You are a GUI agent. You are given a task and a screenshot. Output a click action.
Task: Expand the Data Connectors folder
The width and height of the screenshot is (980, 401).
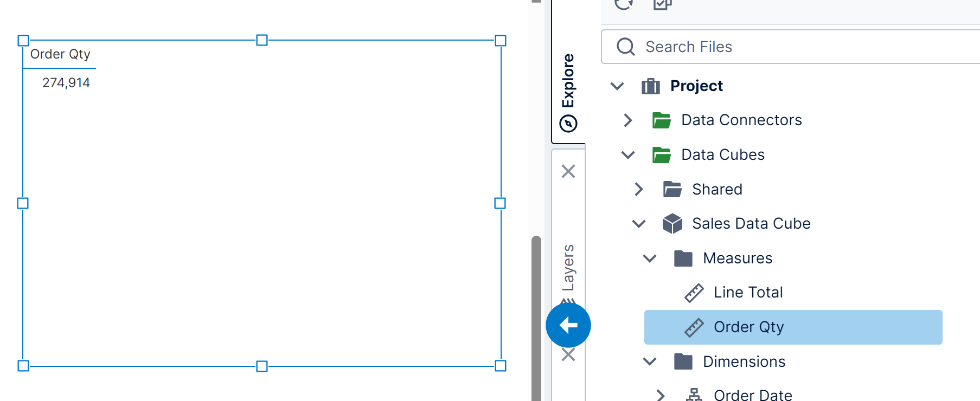[628, 120]
